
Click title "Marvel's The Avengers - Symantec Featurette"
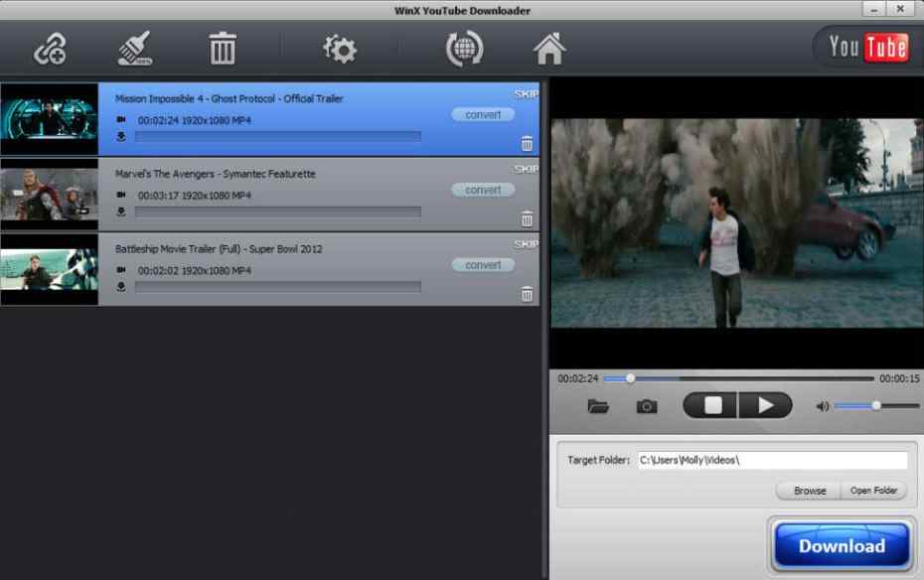tap(215, 174)
